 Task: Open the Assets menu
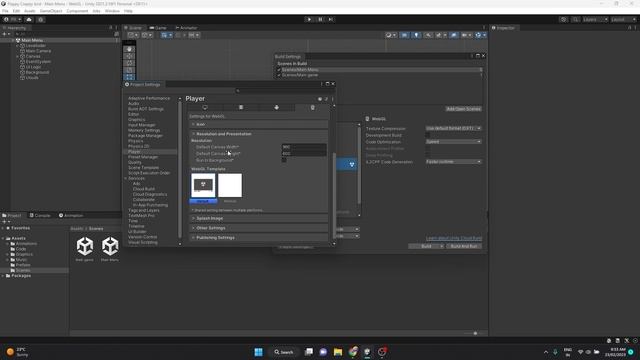click(30, 11)
